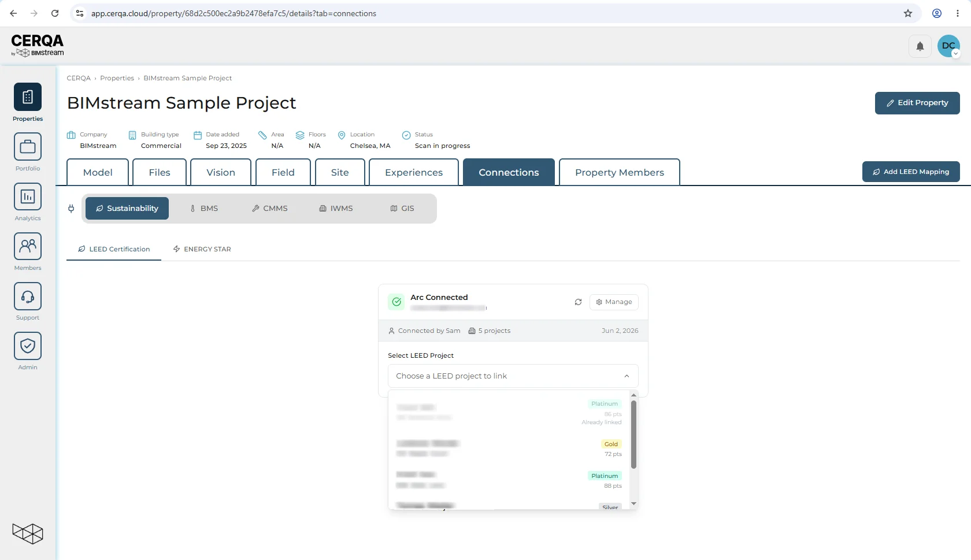Image resolution: width=971 pixels, height=560 pixels.
Task: Click the Chelsea, MA location value
Action: 370,146
